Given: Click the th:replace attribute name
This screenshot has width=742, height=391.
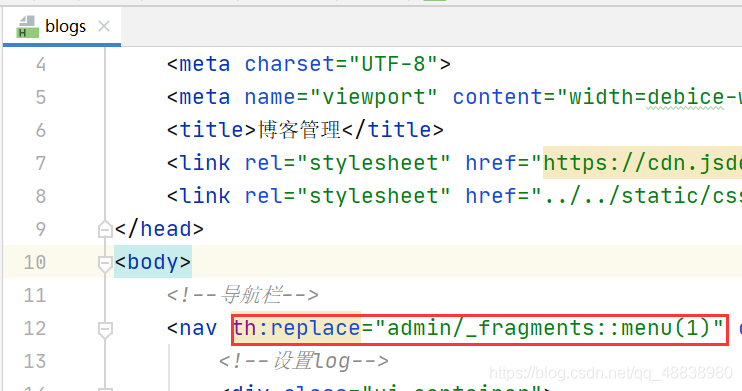Looking at the screenshot, I should pos(297,328).
